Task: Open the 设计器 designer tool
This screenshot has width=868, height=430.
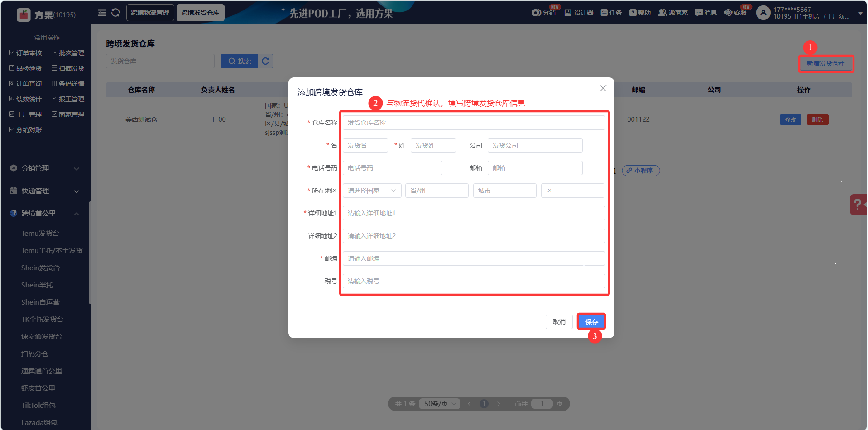Action: click(x=579, y=13)
